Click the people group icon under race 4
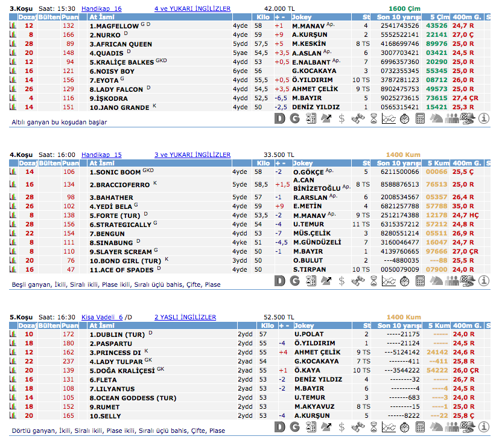This screenshot has width=502, height=448. tap(452, 281)
